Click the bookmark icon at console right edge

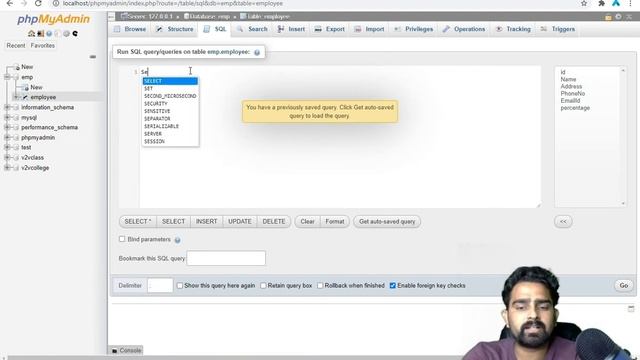[631, 309]
